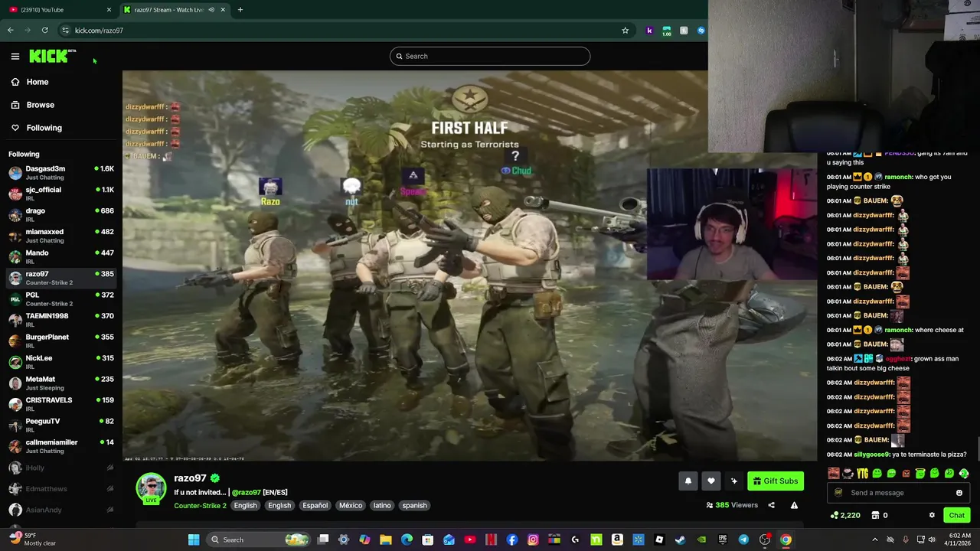Click the Windows taskbar Search box
This screenshot has height=551, width=980.
point(258,540)
